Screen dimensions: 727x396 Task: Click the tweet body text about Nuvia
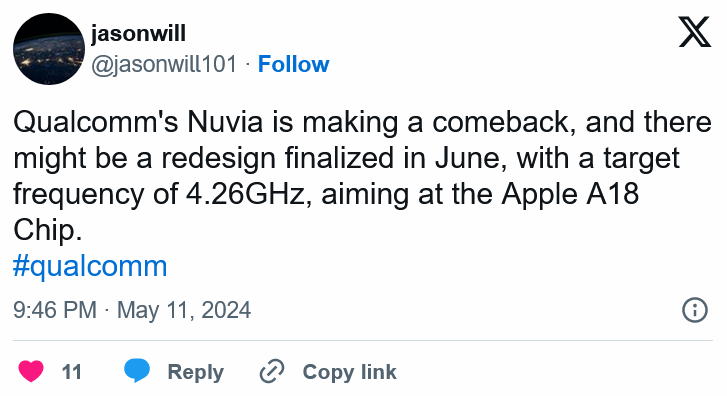[362, 176]
